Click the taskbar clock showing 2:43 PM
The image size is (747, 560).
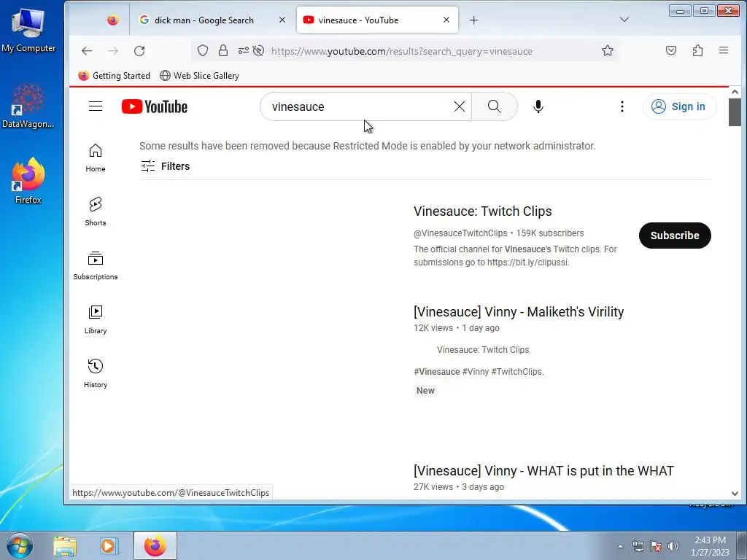710,545
